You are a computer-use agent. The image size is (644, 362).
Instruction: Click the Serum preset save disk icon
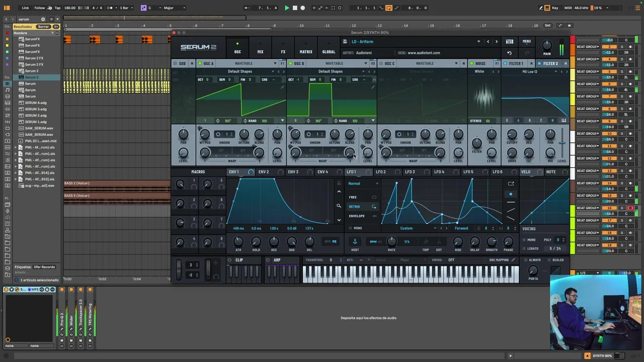(x=345, y=42)
